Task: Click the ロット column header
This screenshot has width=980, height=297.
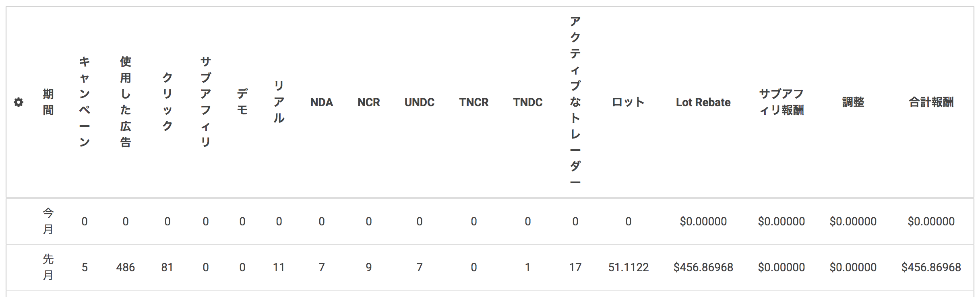Action: [629, 102]
